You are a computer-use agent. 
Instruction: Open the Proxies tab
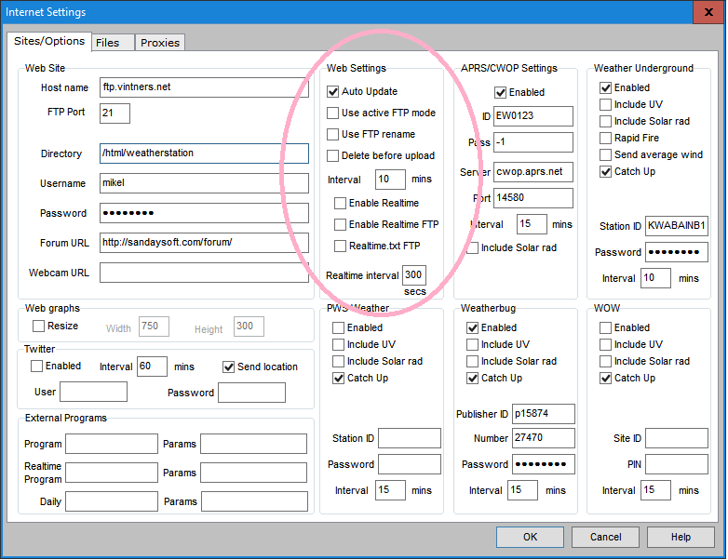click(x=160, y=42)
